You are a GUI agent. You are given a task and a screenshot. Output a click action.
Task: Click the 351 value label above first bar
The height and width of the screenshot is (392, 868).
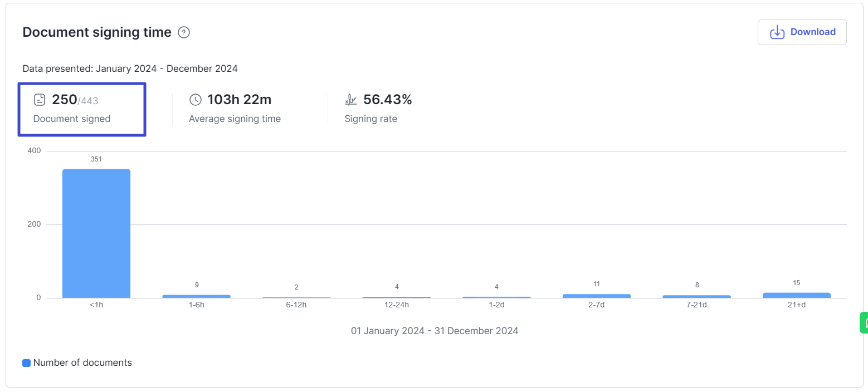(x=96, y=159)
